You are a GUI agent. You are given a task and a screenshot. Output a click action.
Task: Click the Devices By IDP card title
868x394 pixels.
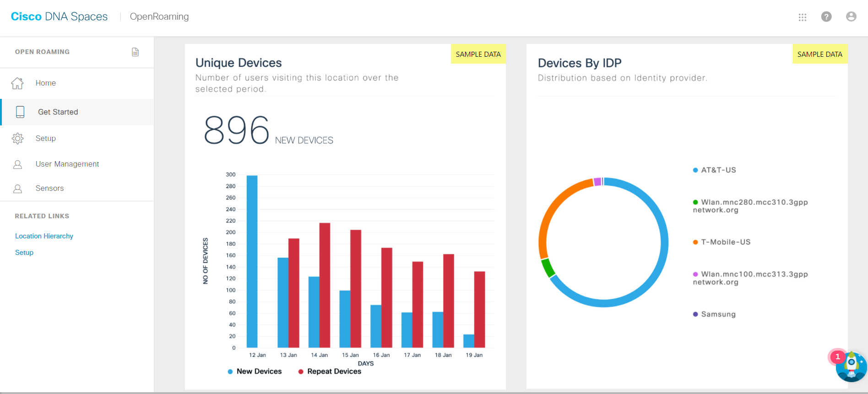pos(580,63)
